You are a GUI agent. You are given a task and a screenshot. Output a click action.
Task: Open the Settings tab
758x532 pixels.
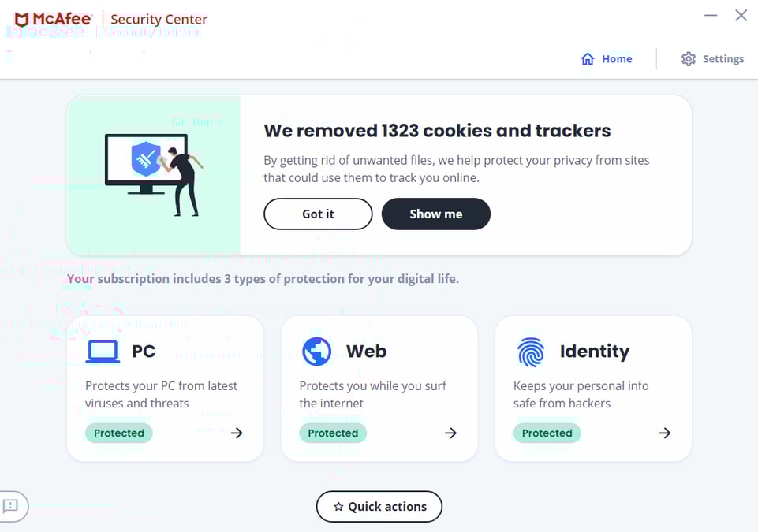(x=712, y=58)
